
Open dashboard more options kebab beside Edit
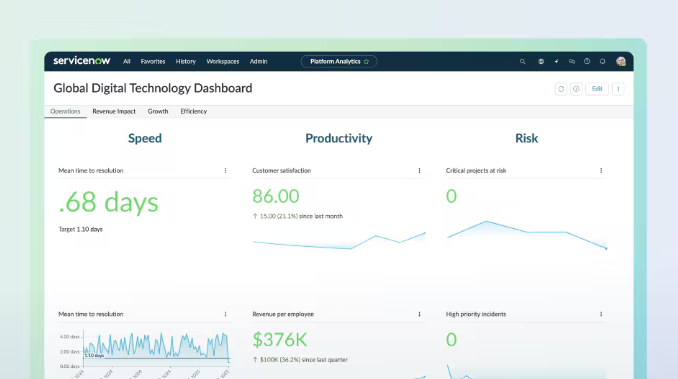pos(618,89)
